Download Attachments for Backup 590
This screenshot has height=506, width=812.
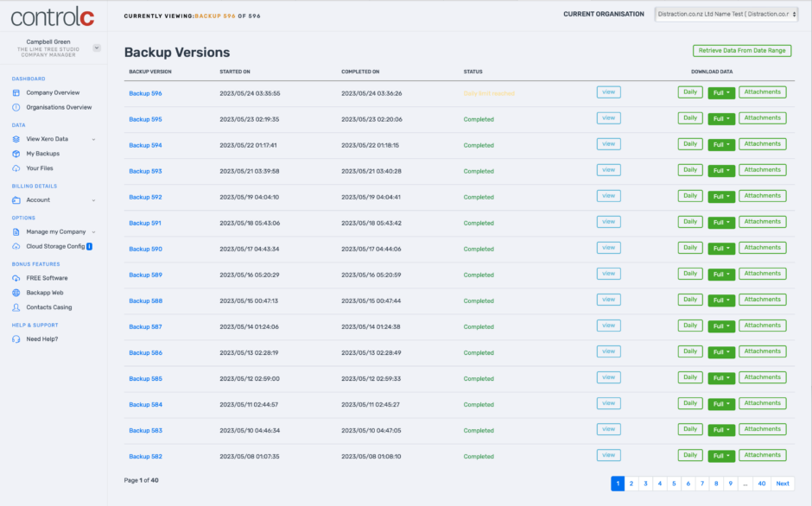tap(762, 248)
